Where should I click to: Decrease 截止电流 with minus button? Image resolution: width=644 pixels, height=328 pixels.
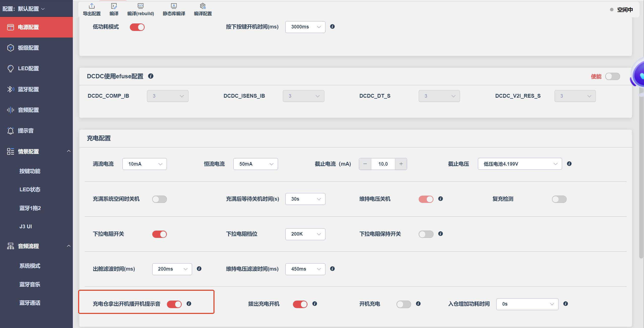pos(365,164)
